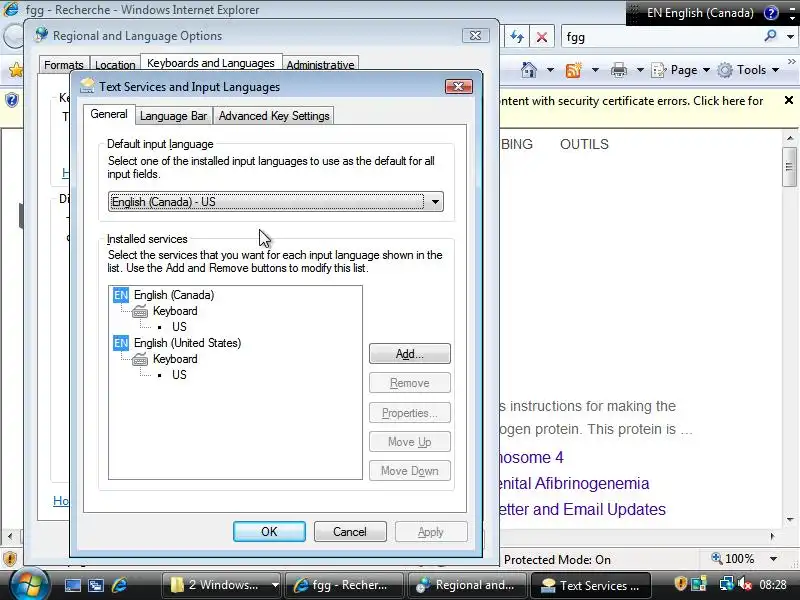The image size is (800, 600).
Task: Click the Show Desktop quick launch icon
Action: 72,585
